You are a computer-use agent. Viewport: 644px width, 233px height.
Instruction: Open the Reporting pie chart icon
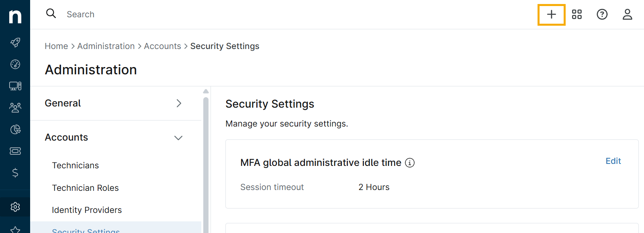(x=15, y=129)
